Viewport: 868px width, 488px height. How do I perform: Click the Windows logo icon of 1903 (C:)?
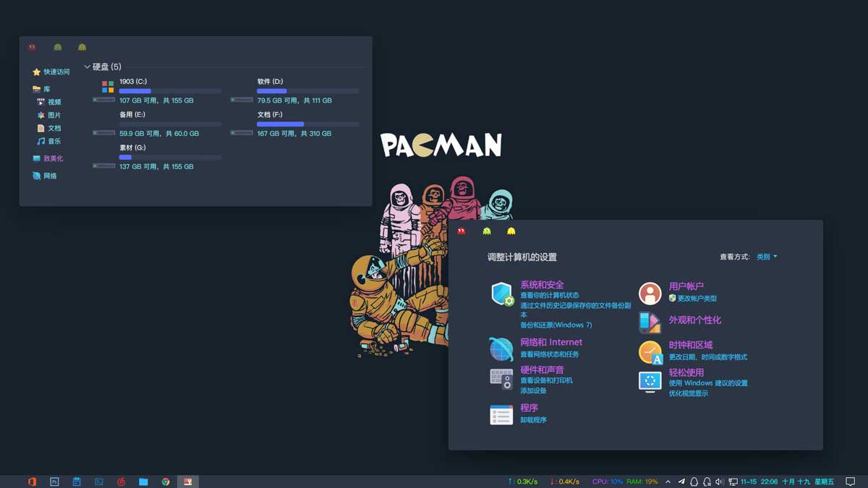click(x=108, y=87)
